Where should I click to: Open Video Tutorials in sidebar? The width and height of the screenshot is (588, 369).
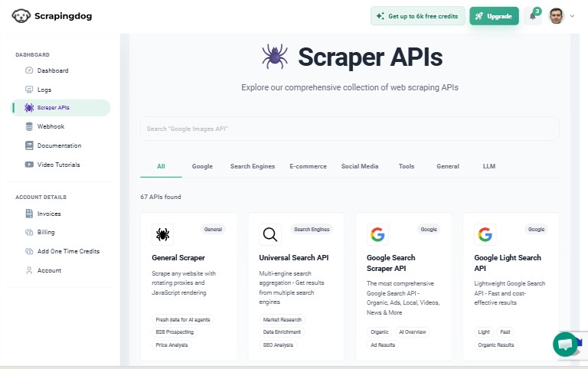[x=58, y=165]
